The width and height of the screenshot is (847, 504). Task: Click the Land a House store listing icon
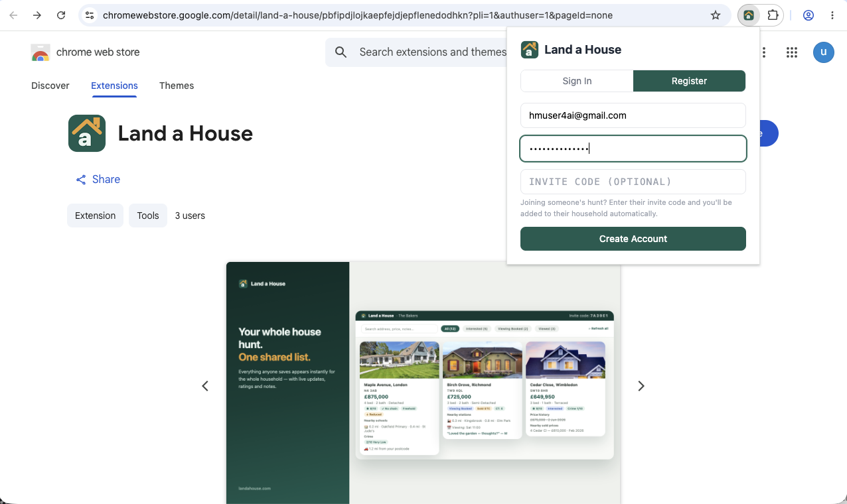87,133
